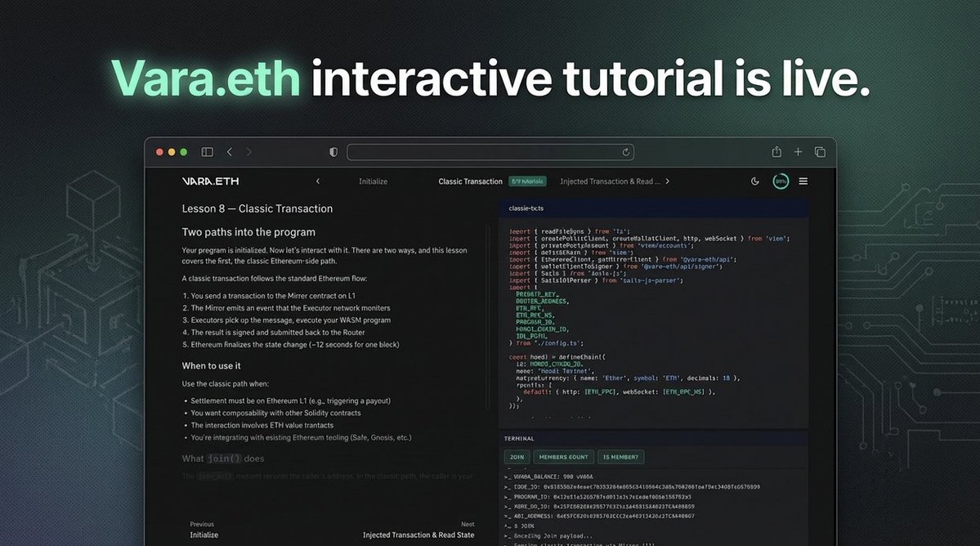Toggle dark mode moon icon
The width and height of the screenshot is (980, 546).
click(755, 181)
